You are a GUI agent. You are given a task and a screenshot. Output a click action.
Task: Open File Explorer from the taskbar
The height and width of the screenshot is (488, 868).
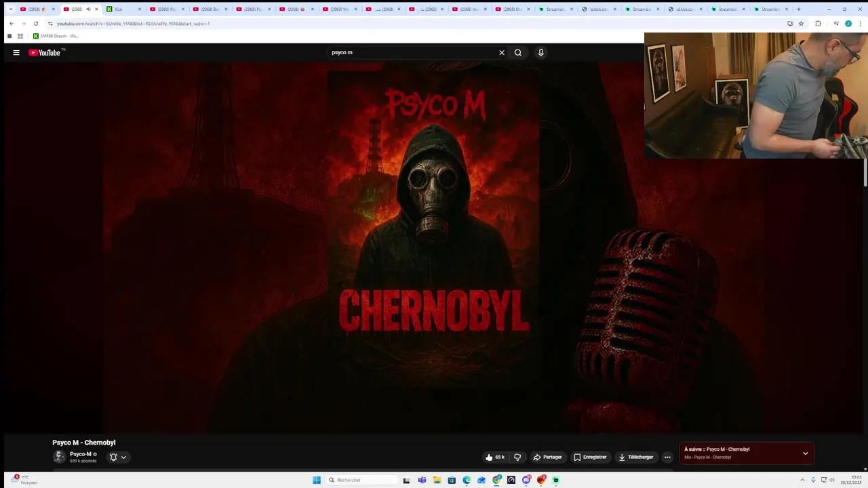437,480
